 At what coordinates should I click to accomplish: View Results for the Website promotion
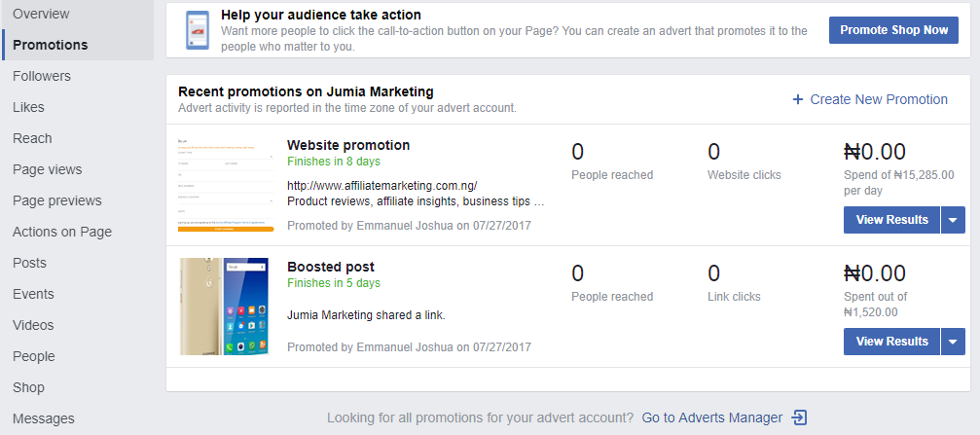point(891,220)
